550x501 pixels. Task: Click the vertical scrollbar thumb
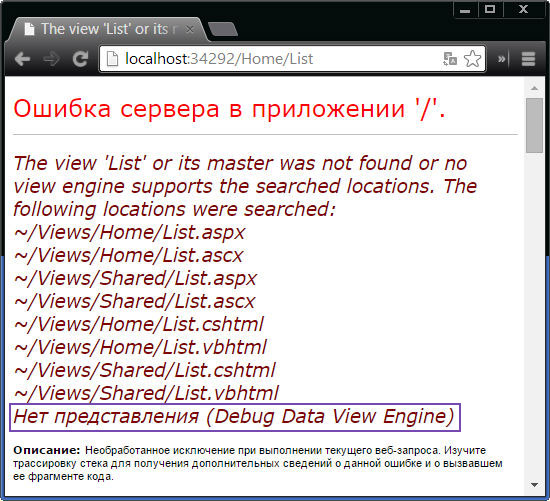[x=534, y=125]
